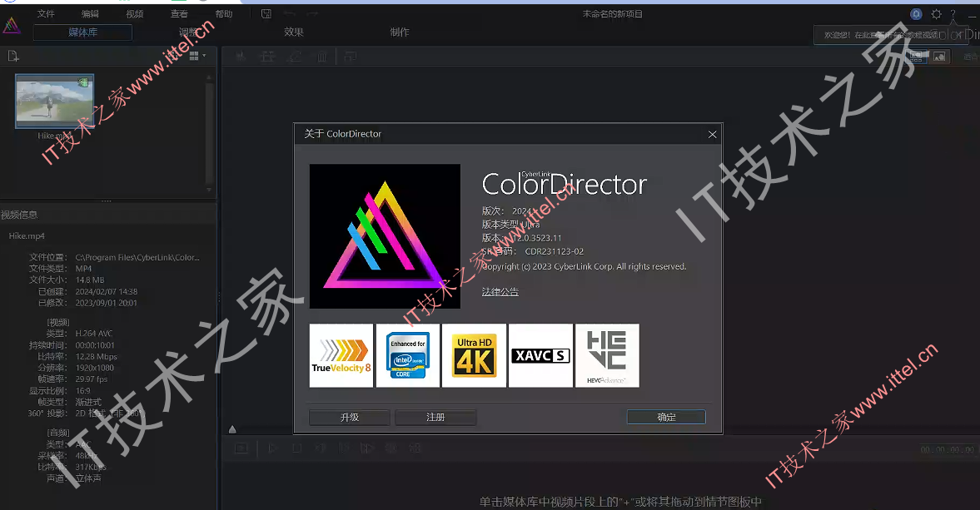Screen dimensions: 980x510
Task: Click the toolbar icon right of the trash
Action: click(x=350, y=57)
